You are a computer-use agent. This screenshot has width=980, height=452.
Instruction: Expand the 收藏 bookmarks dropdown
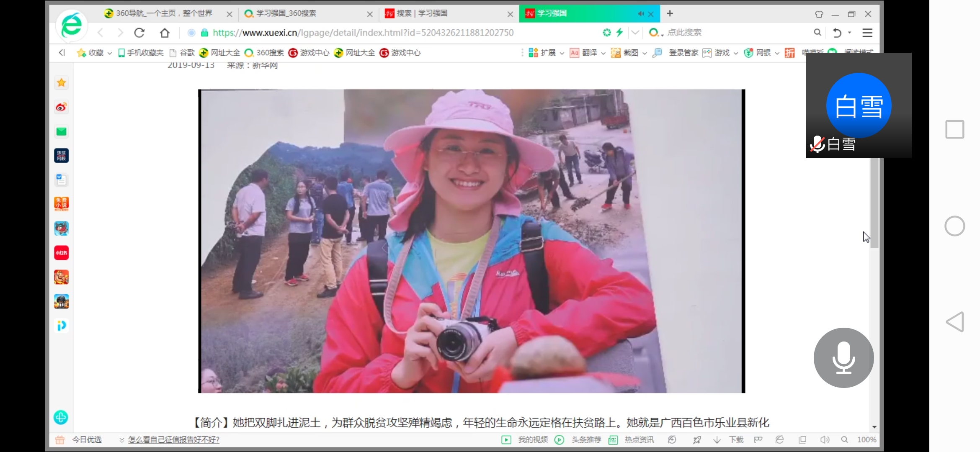point(110,53)
